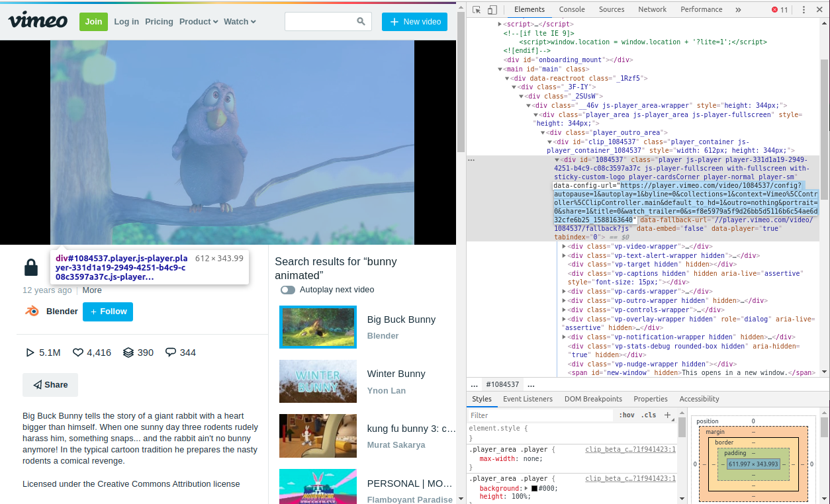Open kung fu bunny 3 thumbnail
This screenshot has width=830, height=504.
pos(318,435)
